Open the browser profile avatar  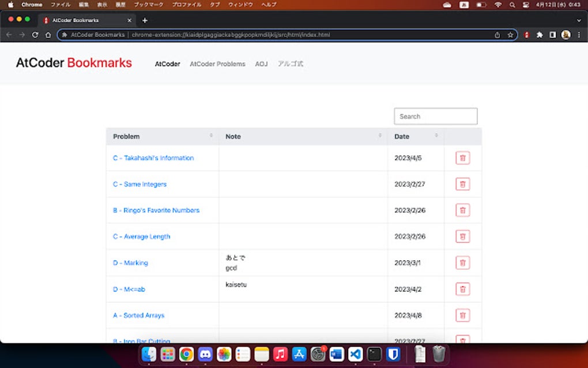coord(566,35)
